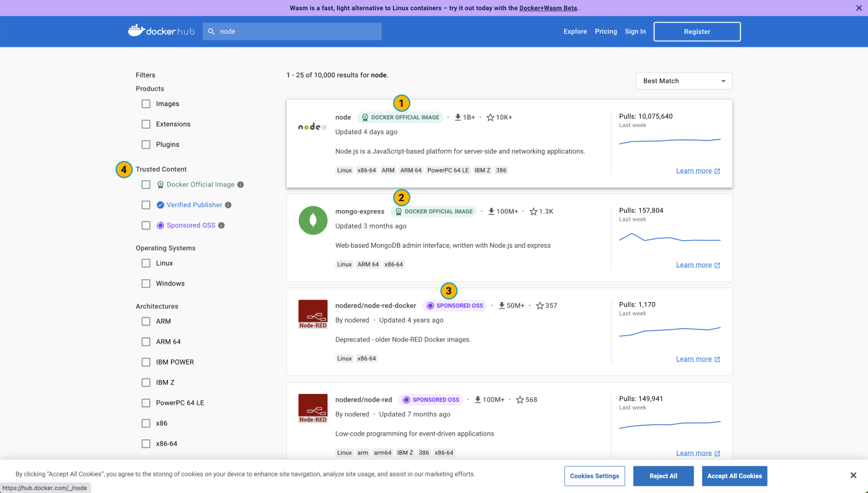Click Learn more on nodered/node-red card
868x493 pixels.
click(694, 453)
